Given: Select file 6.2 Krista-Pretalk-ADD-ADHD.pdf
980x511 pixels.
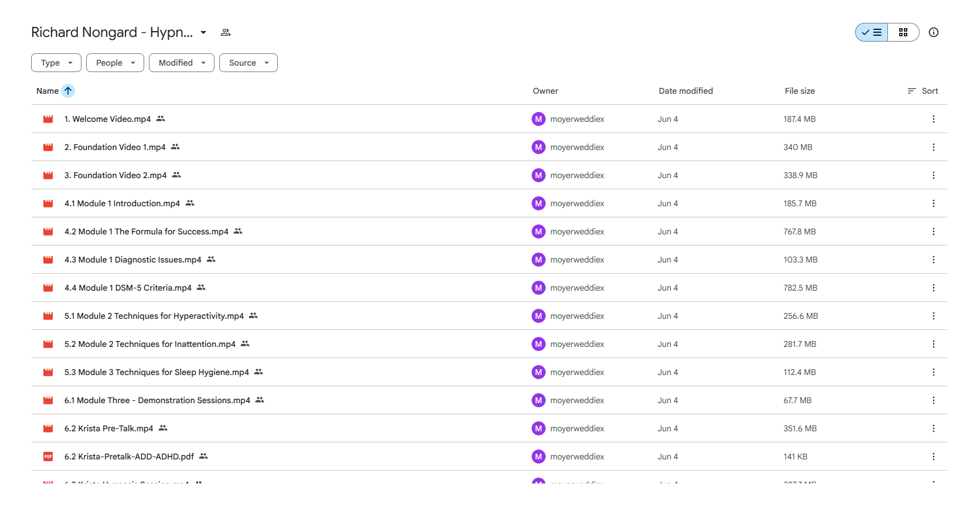Looking at the screenshot, I should tap(129, 457).
